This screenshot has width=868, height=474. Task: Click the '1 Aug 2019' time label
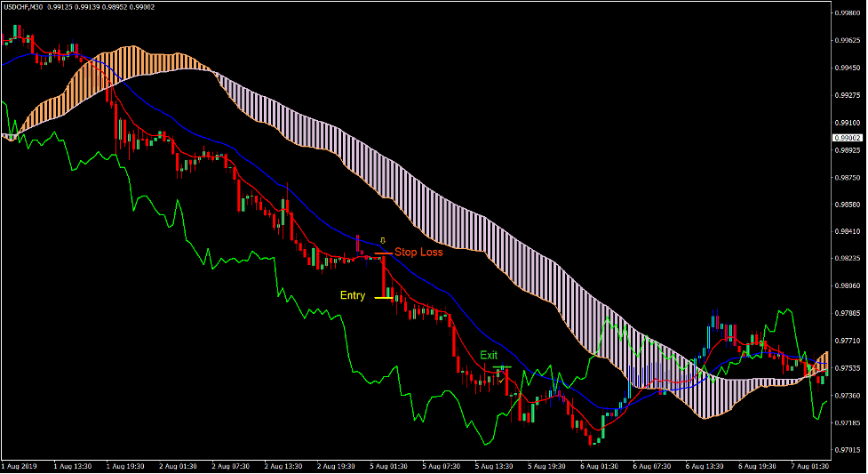19,466
